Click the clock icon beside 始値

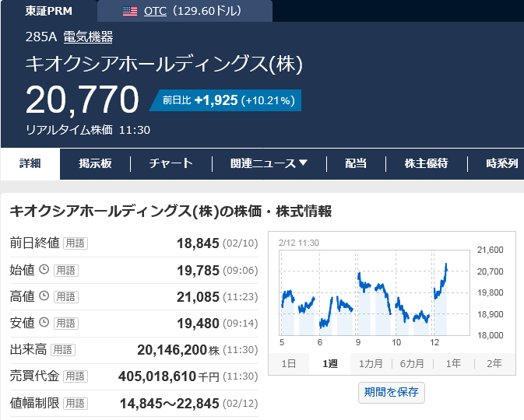click(x=44, y=270)
